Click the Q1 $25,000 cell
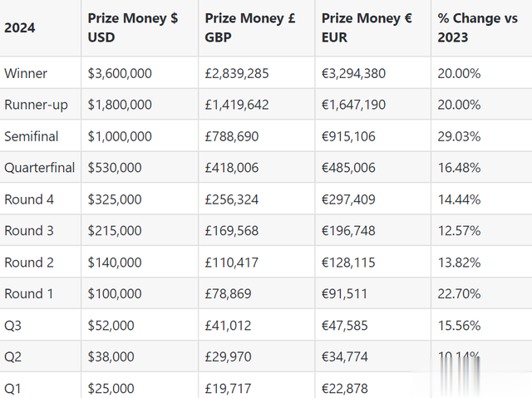Image resolution: width=532 pixels, height=398 pixels. (x=111, y=389)
